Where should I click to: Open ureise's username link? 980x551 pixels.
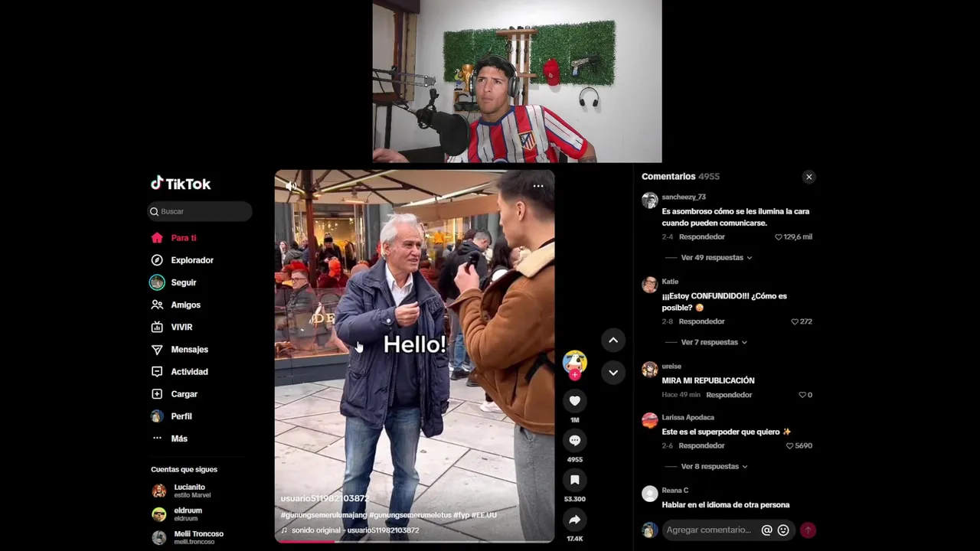(x=671, y=367)
